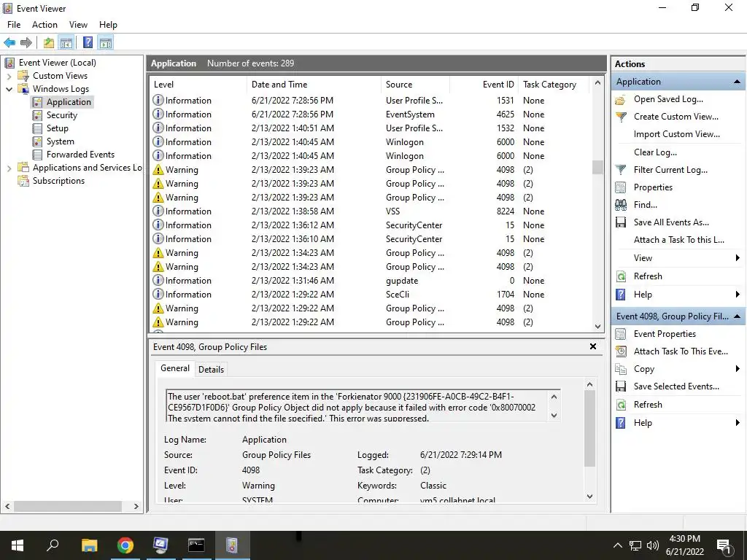The height and width of the screenshot is (560, 747).
Task: Switch to the Details tab
Action: click(211, 370)
